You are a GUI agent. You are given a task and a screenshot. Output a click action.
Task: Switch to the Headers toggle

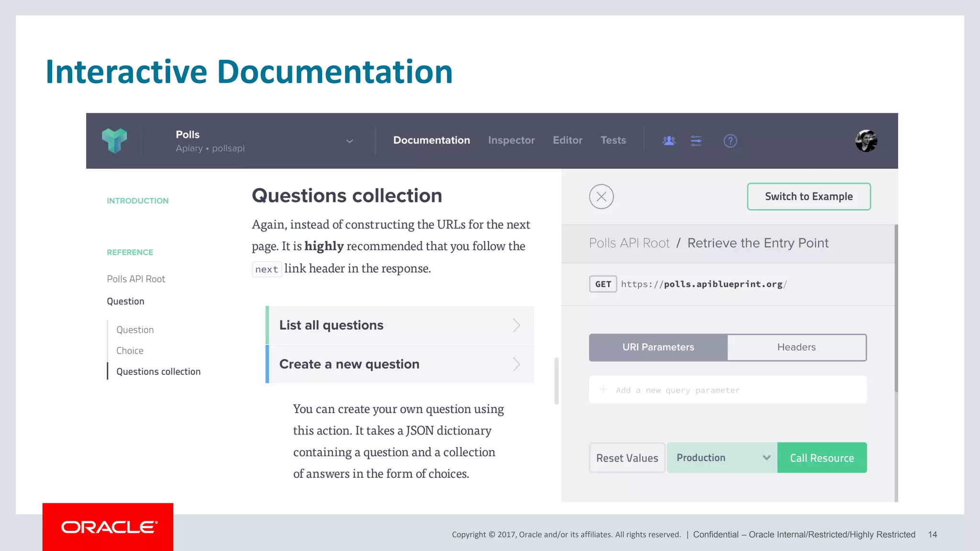point(796,347)
